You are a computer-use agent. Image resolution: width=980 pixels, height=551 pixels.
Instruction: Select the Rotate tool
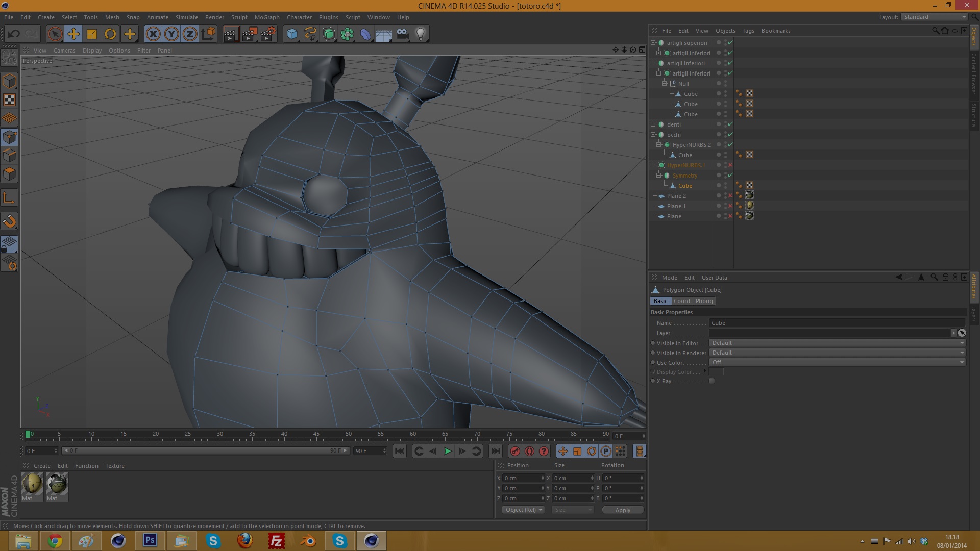110,34
